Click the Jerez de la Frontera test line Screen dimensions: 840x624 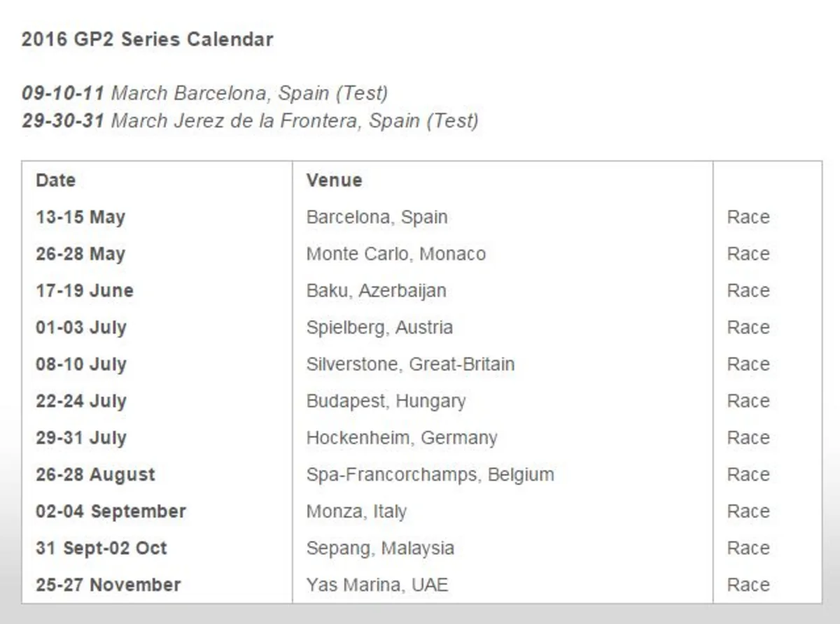tap(250, 121)
